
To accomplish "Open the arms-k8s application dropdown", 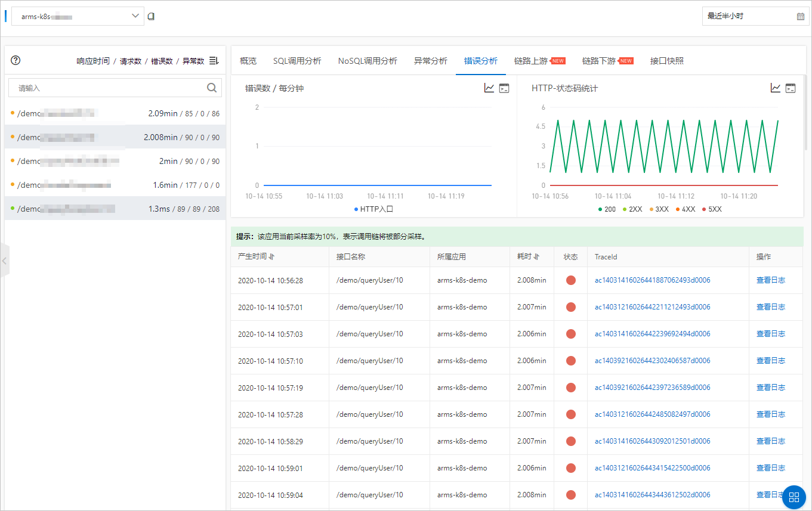I will click(78, 17).
